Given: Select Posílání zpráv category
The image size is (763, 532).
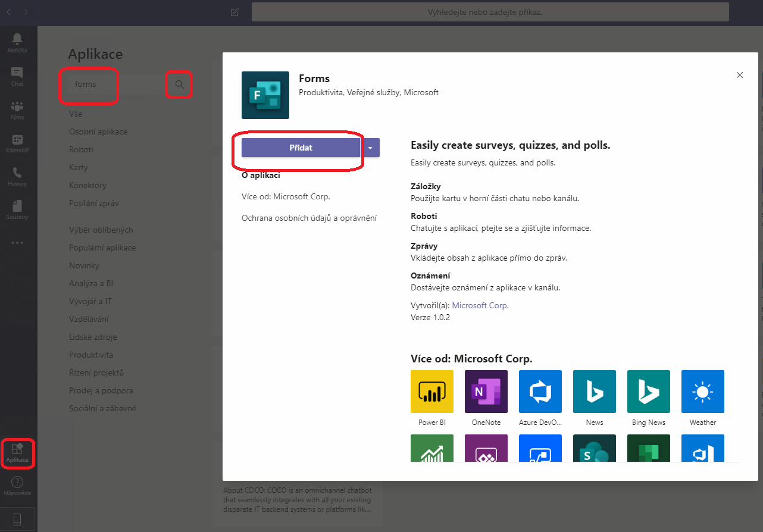Looking at the screenshot, I should (94, 203).
